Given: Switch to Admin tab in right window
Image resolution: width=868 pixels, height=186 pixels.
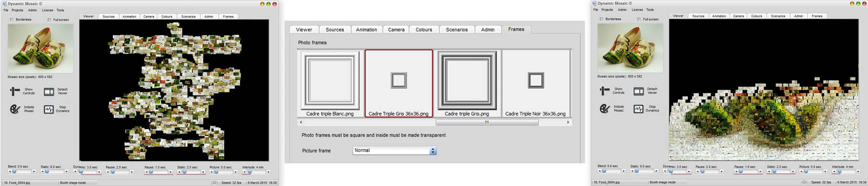Looking at the screenshot, I should coord(799,16).
